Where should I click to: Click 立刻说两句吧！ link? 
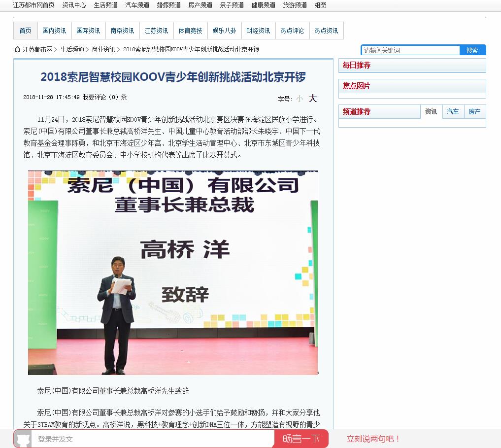(373, 439)
